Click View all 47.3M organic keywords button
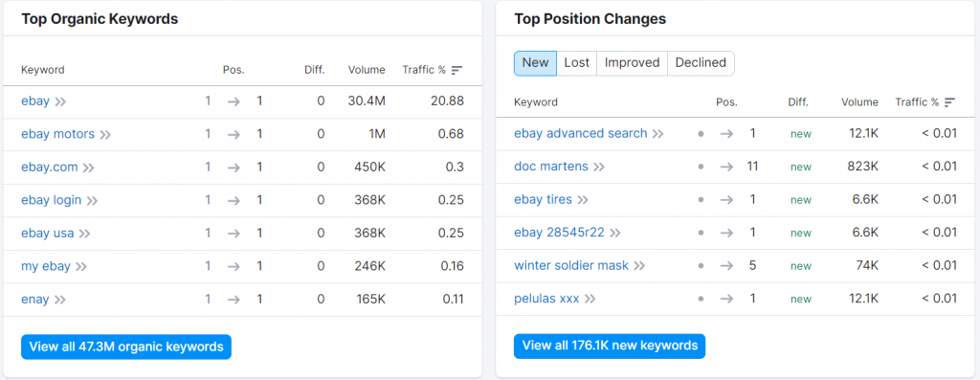The height and width of the screenshot is (380, 980). point(126,346)
